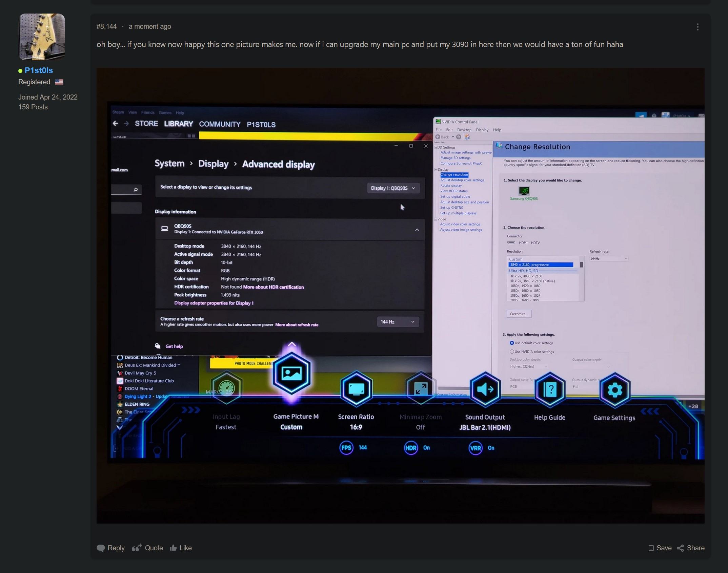Select the Input Lag speedometer icon

click(226, 388)
